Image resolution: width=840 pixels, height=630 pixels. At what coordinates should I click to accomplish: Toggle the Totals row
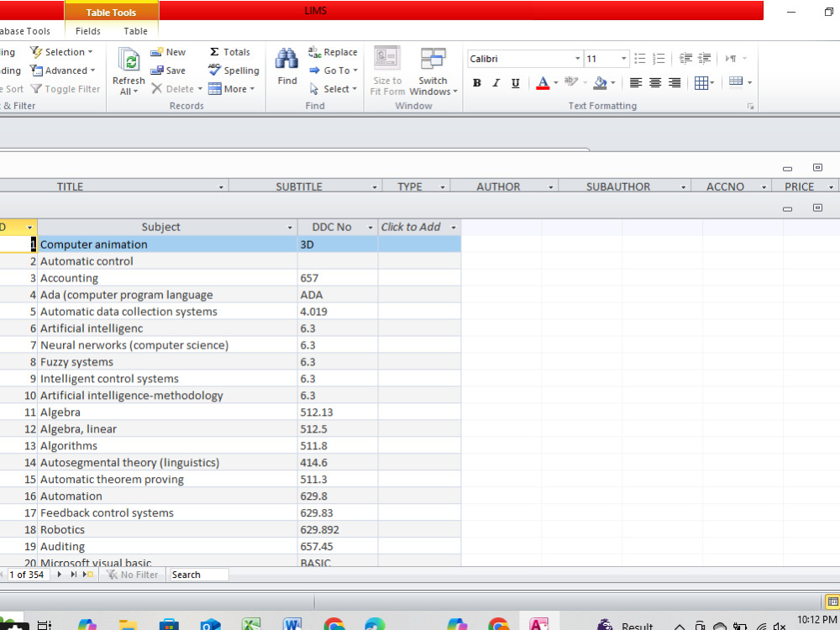click(229, 52)
